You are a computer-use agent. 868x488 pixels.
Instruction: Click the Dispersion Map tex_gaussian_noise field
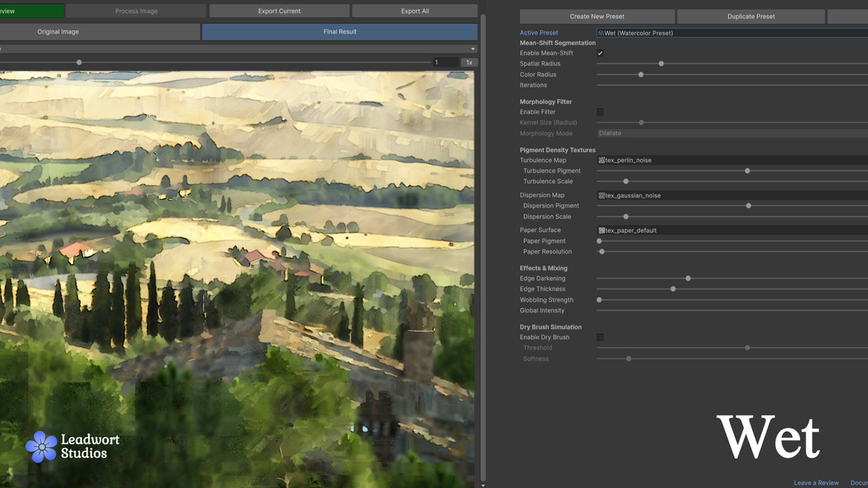click(732, 196)
